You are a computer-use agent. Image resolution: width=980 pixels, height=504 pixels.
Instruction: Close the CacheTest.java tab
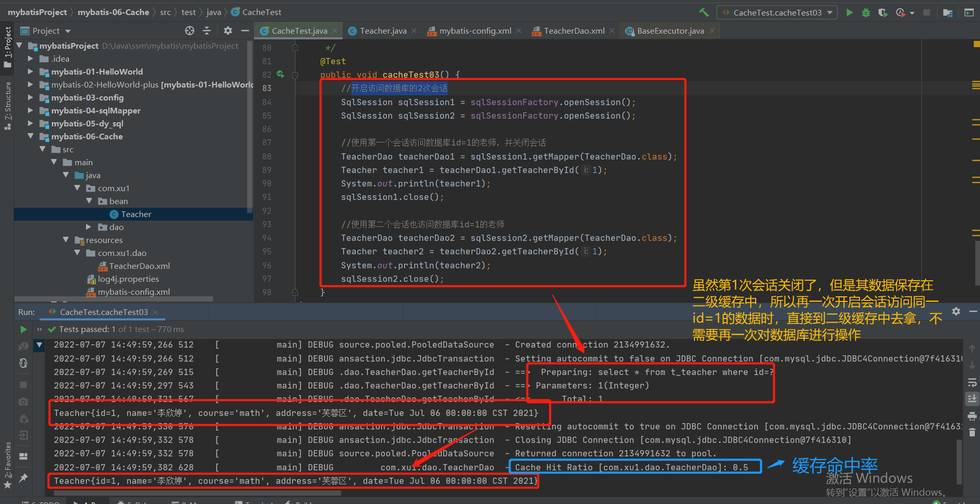335,31
